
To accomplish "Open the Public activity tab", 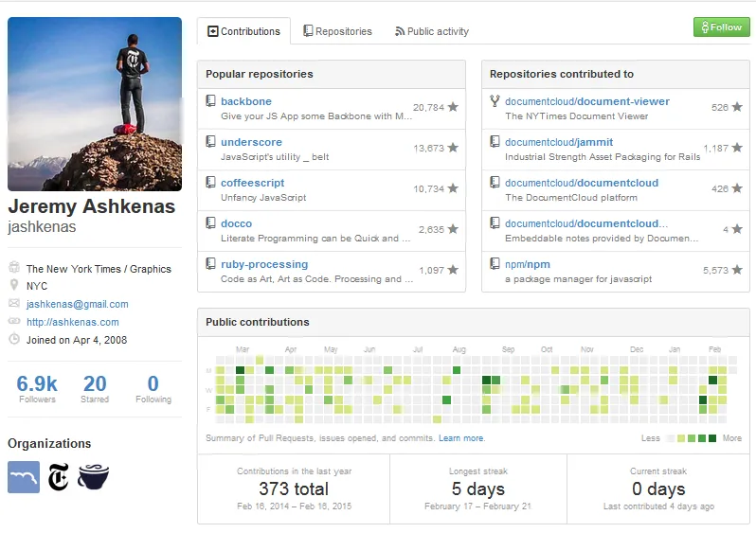I will [x=432, y=31].
